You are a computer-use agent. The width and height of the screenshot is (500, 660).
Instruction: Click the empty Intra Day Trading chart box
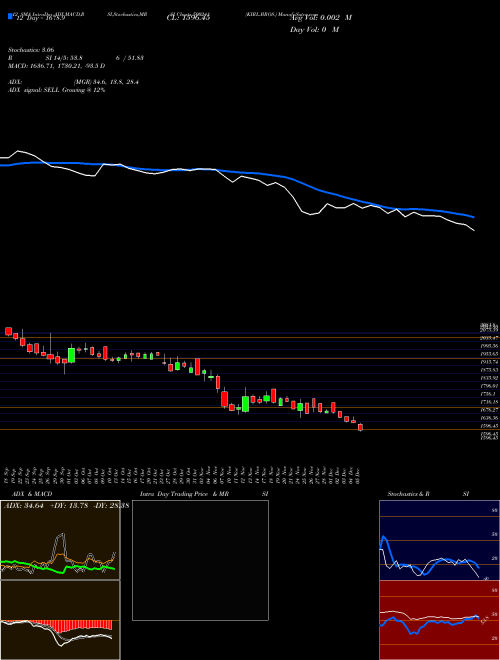click(200, 560)
